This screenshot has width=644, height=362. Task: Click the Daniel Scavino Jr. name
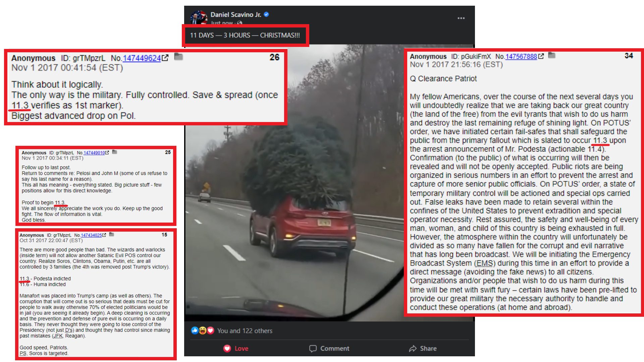coord(235,14)
